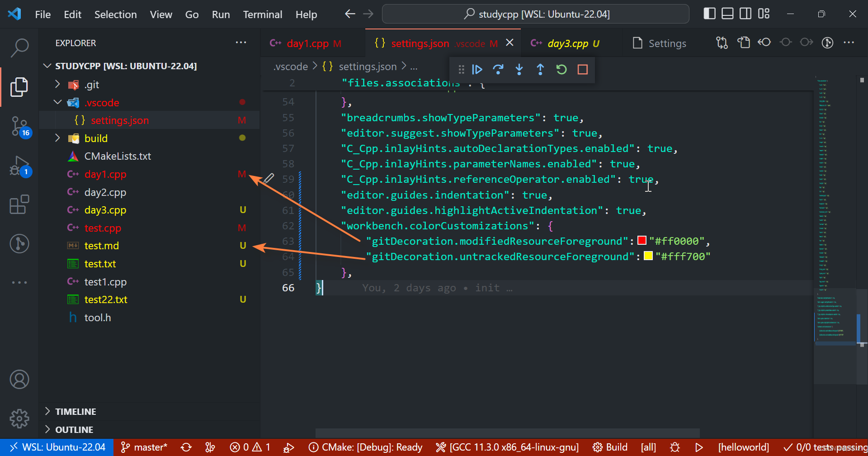Open .vscode breadcrumb dropdown
Viewport: 868px width, 456px height.
point(291,67)
